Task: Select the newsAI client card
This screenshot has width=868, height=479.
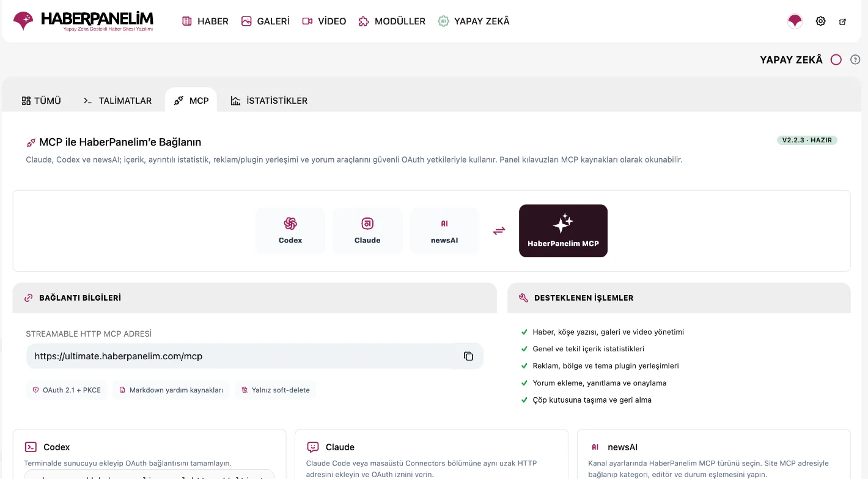Action: pos(444,230)
